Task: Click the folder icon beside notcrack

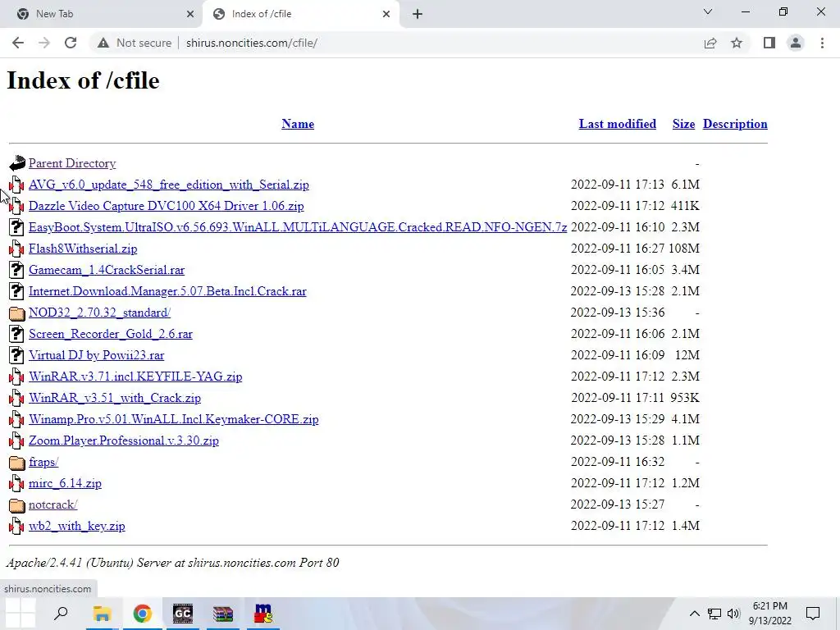Action: click(x=17, y=505)
